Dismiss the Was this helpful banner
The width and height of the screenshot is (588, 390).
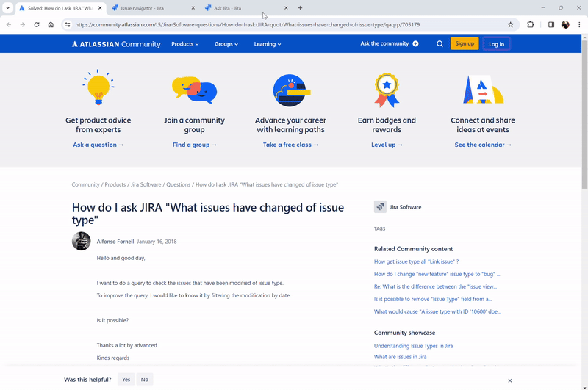tap(509, 380)
